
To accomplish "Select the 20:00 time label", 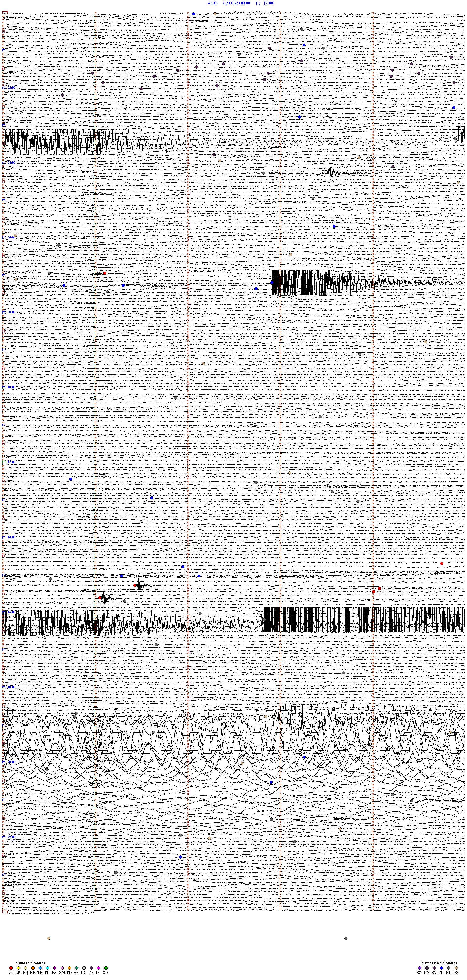I will [x=11, y=762].
